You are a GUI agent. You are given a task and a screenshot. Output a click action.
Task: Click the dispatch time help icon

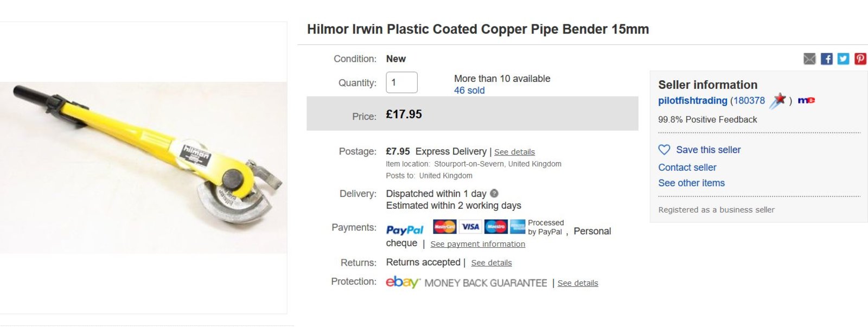tap(494, 193)
